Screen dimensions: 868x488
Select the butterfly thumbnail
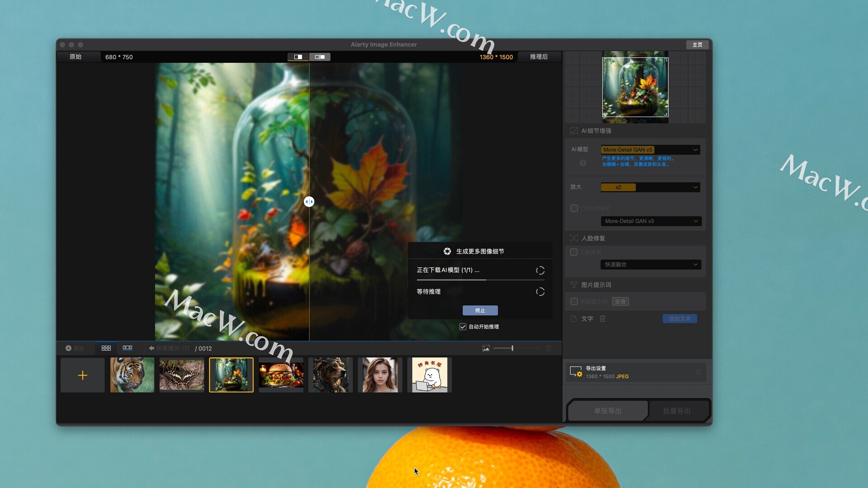pyautogui.click(x=182, y=375)
